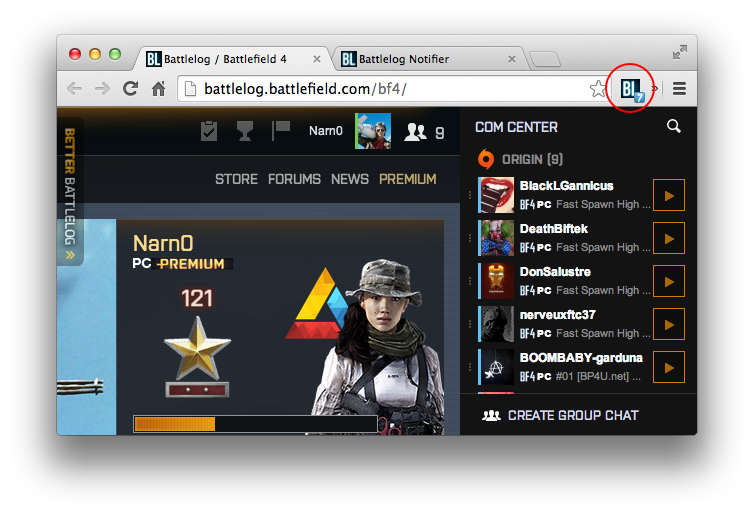Open the STORE menu item
The width and height of the screenshot is (754, 514).
(x=236, y=179)
